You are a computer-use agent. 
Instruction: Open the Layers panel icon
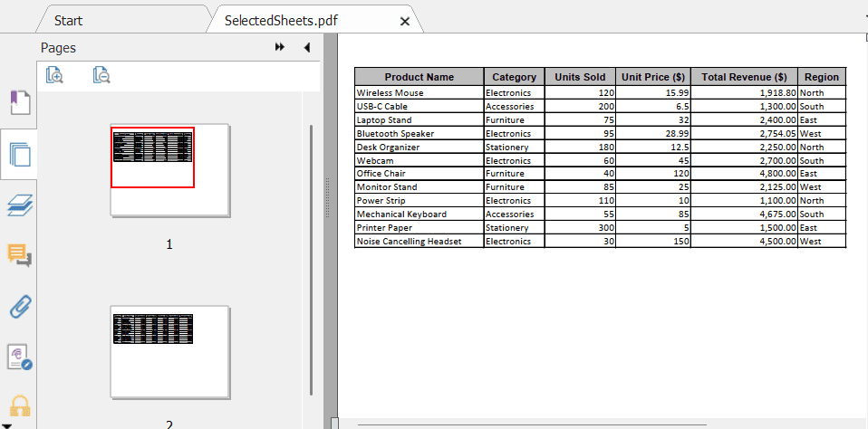(20, 206)
